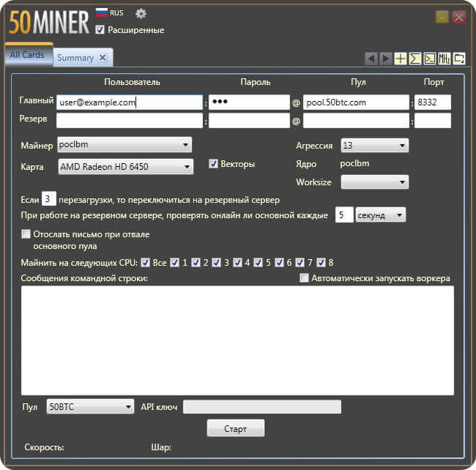
Task: Click the pool.50btc.com pool address field
Action: pos(356,102)
